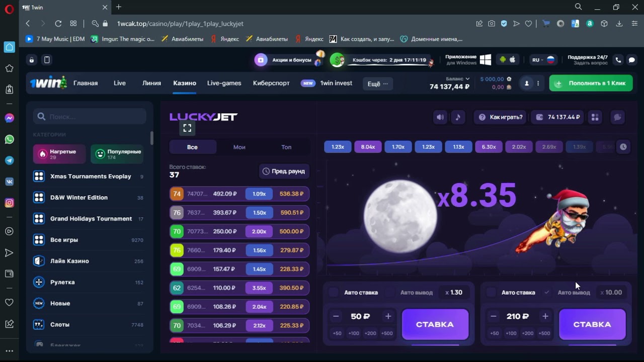The image size is (644, 362).
Task: Expand the Баланс dropdown
Action: tap(458, 79)
